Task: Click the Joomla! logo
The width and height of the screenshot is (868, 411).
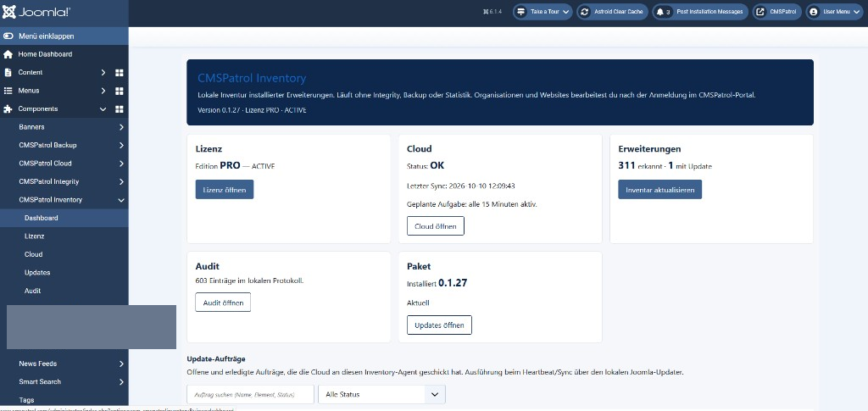Action: (36, 12)
